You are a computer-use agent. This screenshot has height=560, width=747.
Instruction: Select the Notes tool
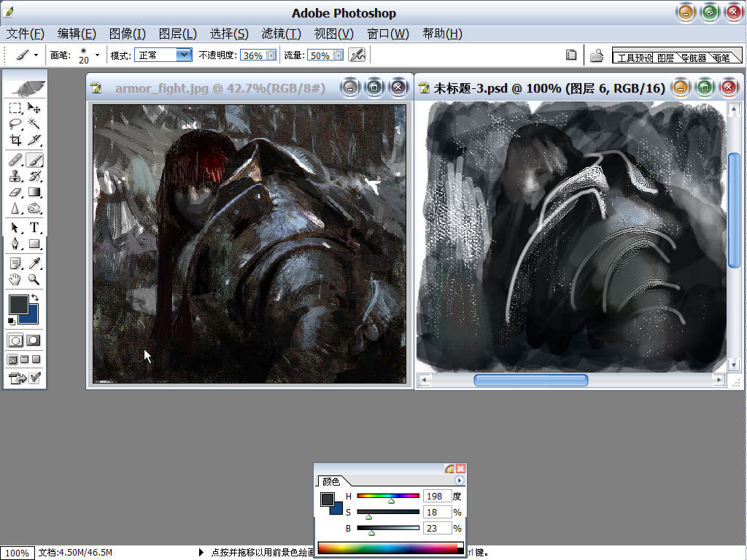tap(15, 263)
